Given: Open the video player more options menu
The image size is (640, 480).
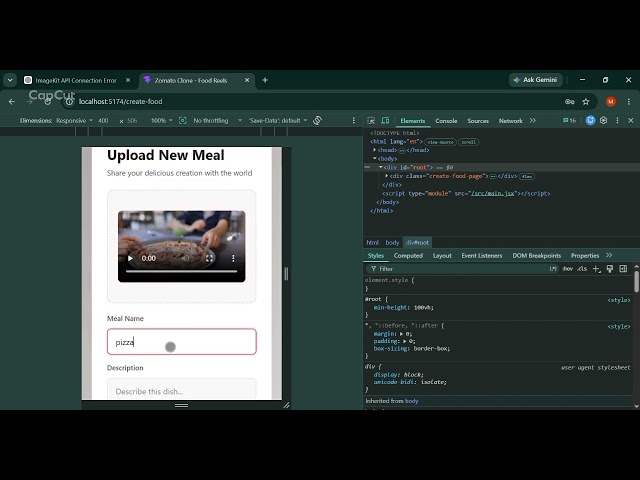Looking at the screenshot, I should tap(233, 258).
